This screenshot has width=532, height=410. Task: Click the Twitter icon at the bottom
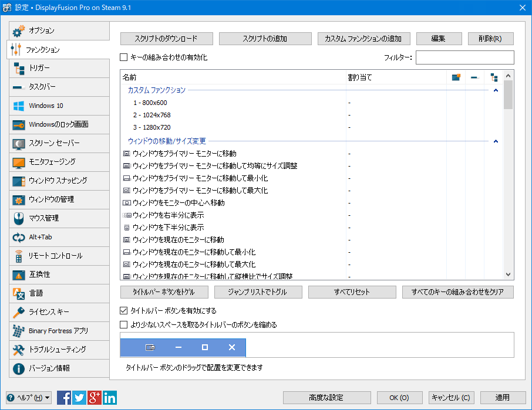pyautogui.click(x=78, y=398)
